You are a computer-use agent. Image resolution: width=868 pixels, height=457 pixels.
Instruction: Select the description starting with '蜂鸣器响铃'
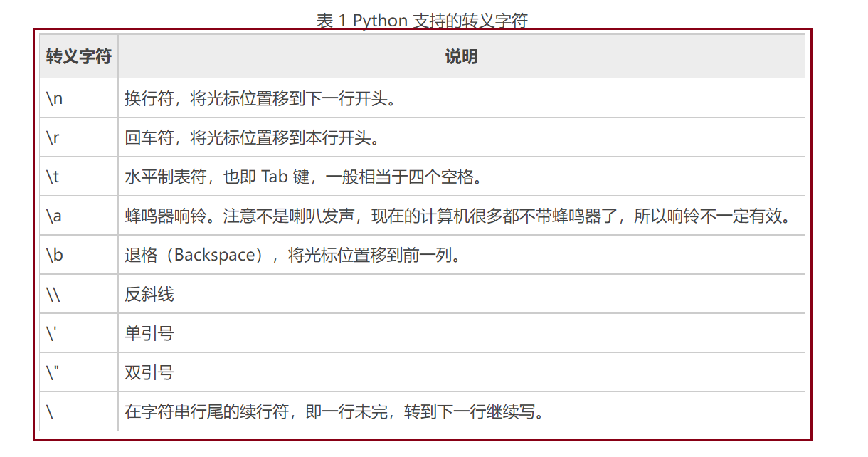click(x=458, y=216)
